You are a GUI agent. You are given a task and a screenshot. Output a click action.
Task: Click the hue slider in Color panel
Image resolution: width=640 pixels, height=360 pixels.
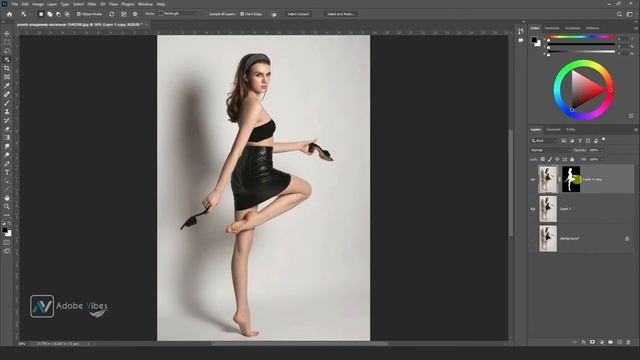[581, 38]
